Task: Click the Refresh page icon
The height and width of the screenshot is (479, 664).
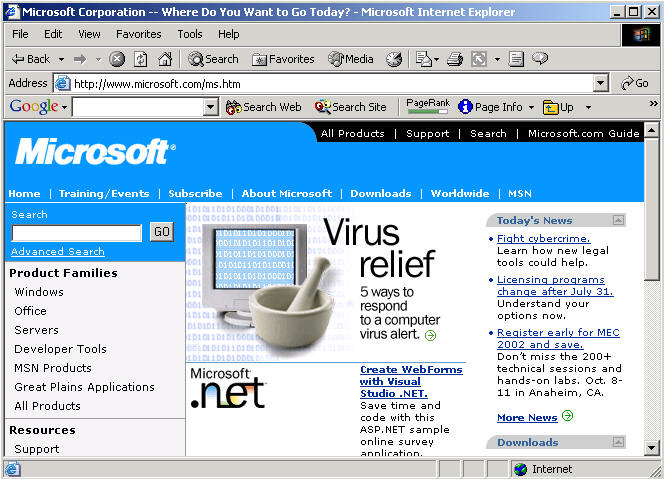Action: pyautogui.click(x=141, y=59)
